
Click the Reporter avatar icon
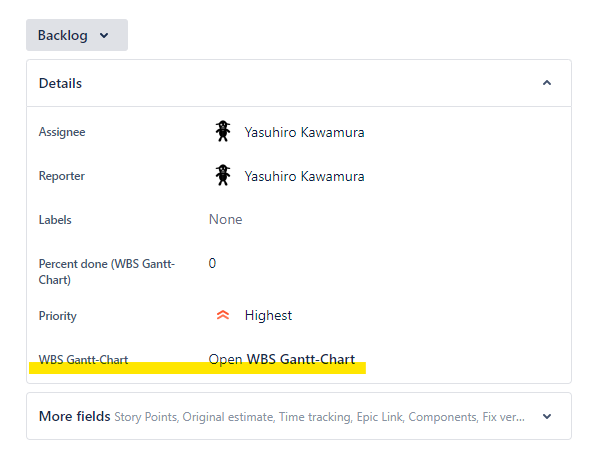pos(223,175)
